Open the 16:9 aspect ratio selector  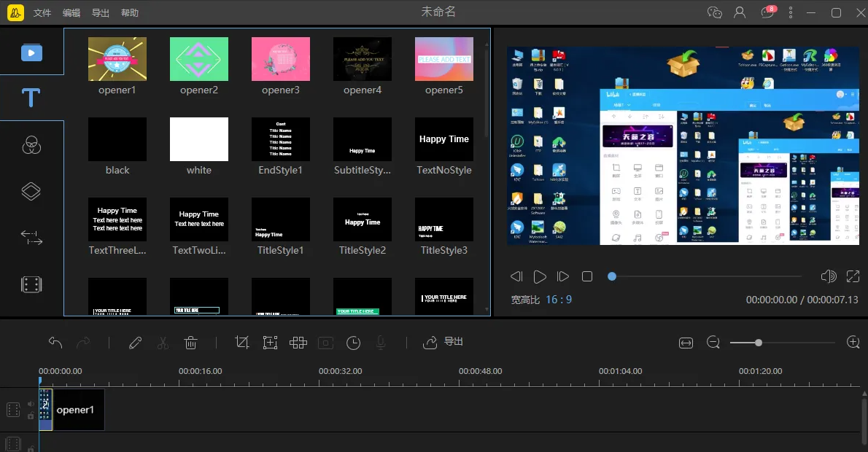[558, 300]
